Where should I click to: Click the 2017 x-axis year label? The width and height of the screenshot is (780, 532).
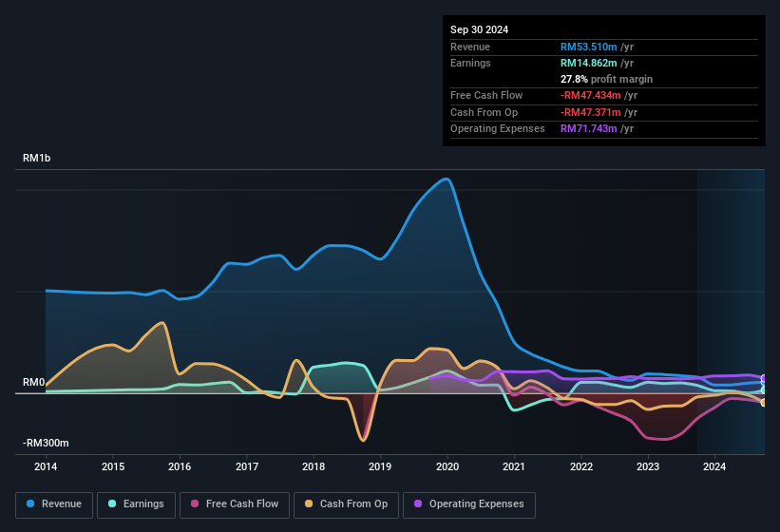(247, 466)
